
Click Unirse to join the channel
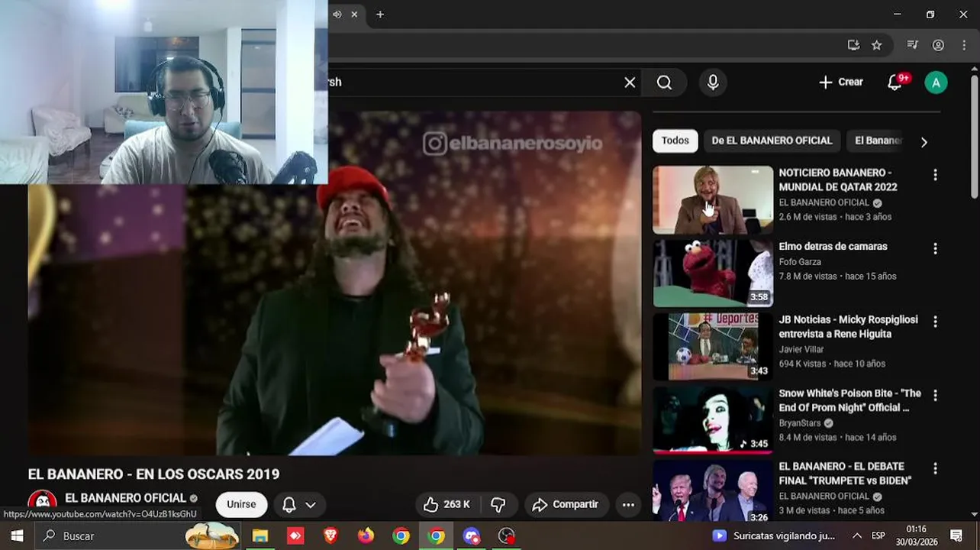241,504
